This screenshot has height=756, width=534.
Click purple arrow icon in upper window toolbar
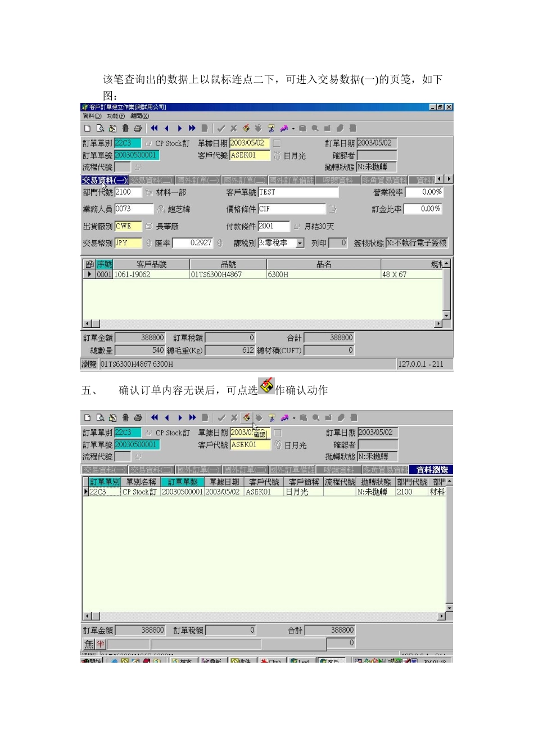point(284,128)
